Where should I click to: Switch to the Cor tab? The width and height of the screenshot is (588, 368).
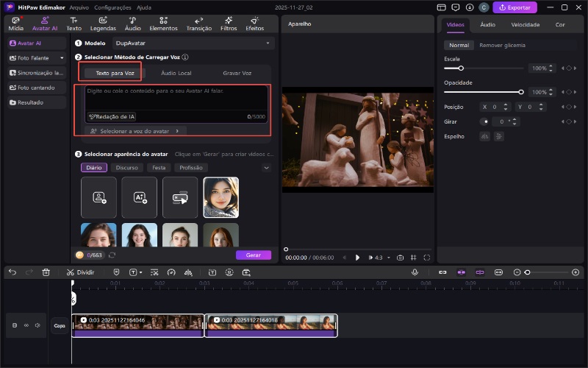(x=560, y=24)
